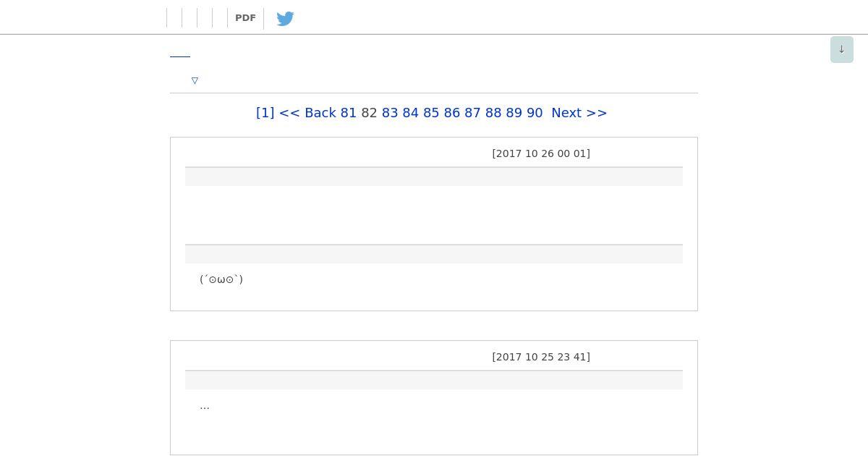Screen dimensions: 868x456
Task: Navigate to page 84
Action: tap(410, 113)
